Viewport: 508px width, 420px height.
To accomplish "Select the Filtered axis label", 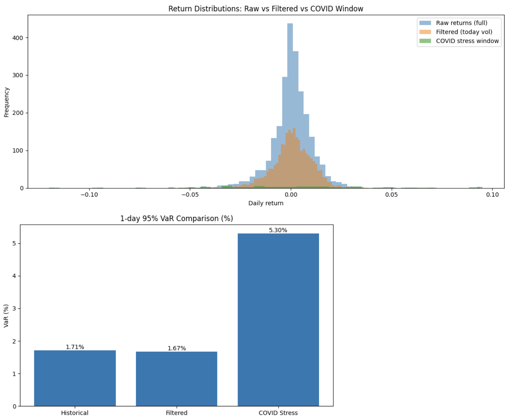I will pos(176,413).
